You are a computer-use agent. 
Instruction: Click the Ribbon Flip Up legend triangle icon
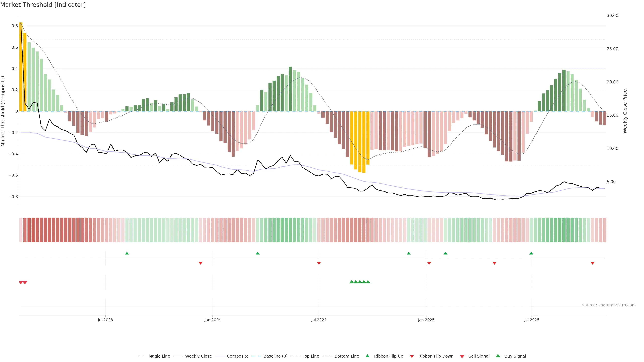[367, 356]
